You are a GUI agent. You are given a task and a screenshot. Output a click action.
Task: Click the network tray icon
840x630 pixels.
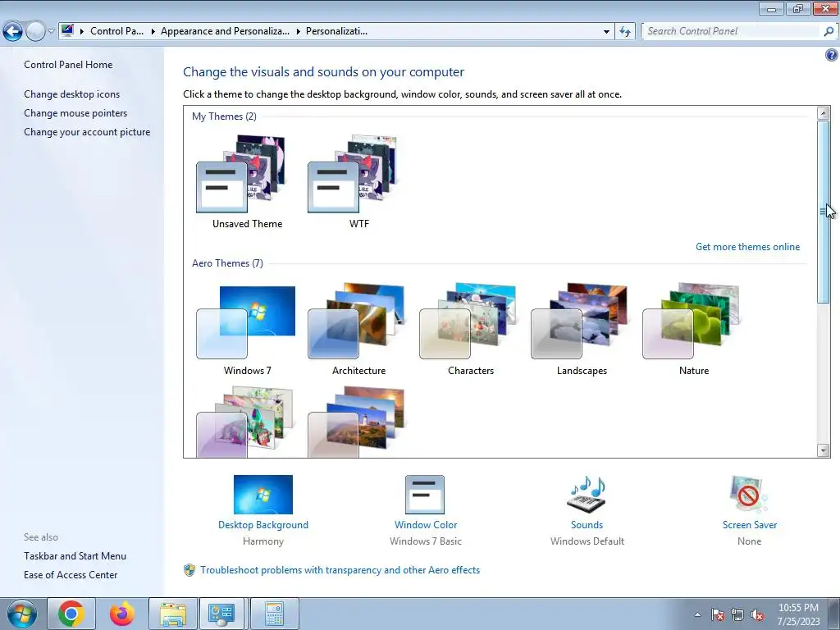pos(737,614)
